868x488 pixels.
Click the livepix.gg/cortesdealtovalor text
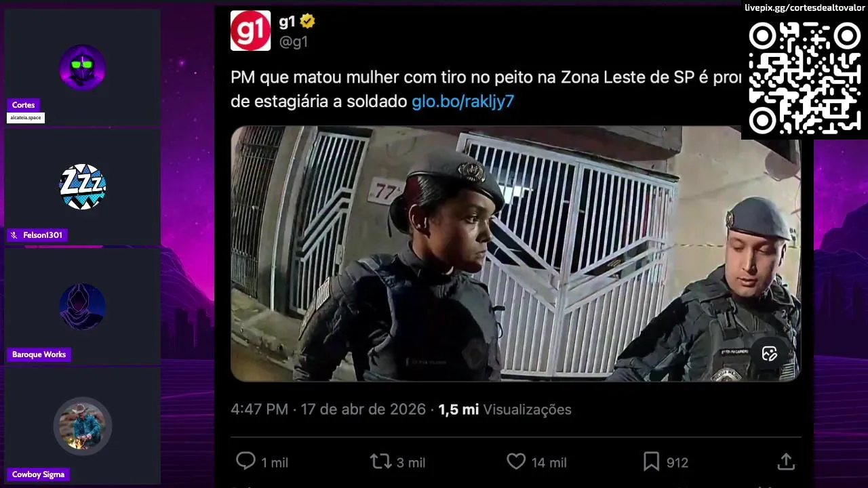click(x=806, y=7)
